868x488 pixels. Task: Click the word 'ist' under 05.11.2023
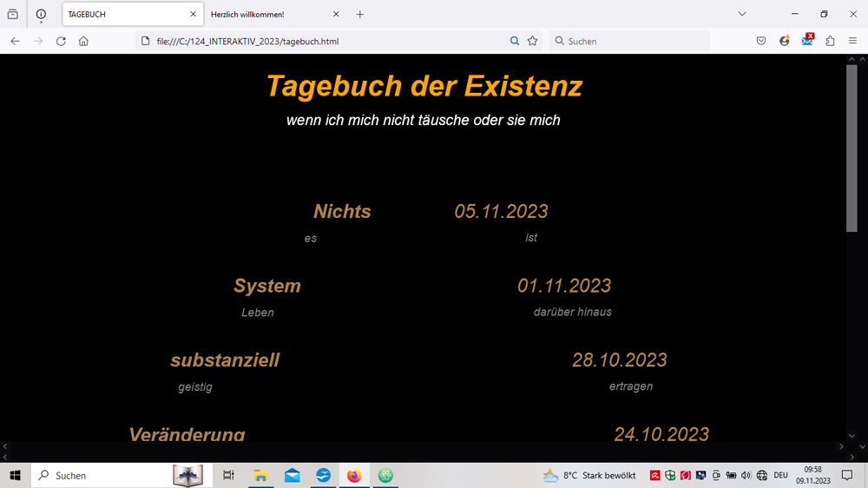531,238
